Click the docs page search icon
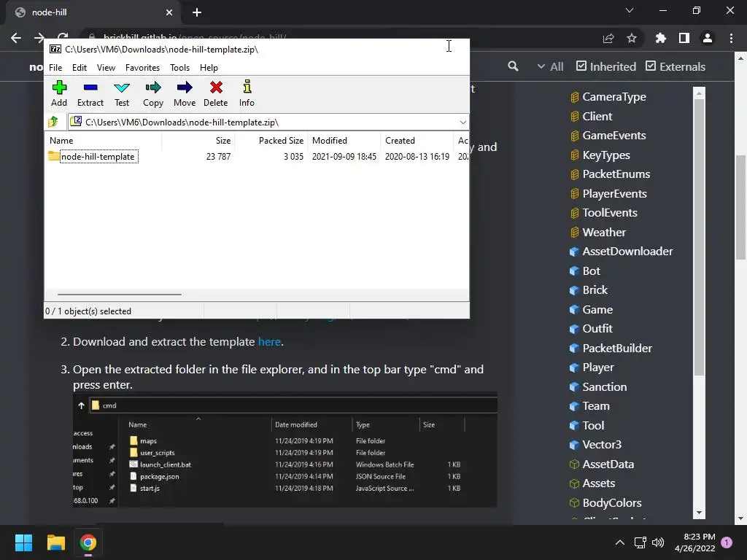This screenshot has width=747, height=560. [x=513, y=66]
